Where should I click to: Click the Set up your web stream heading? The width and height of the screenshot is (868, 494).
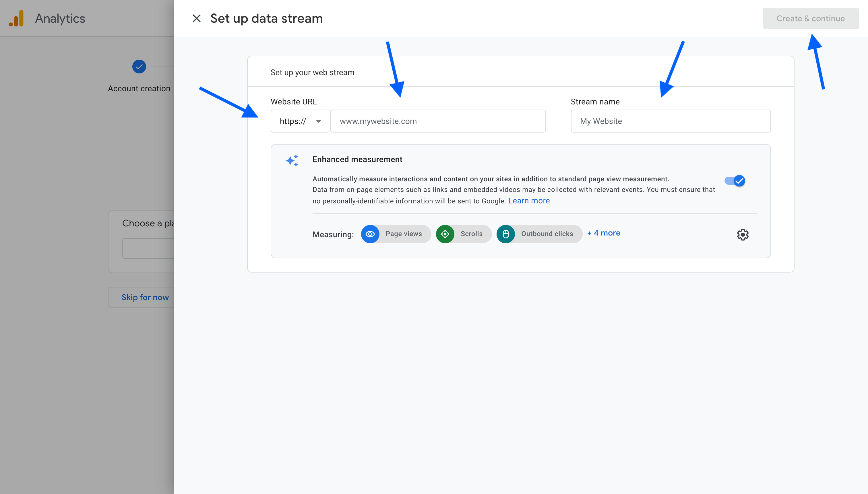[312, 72]
